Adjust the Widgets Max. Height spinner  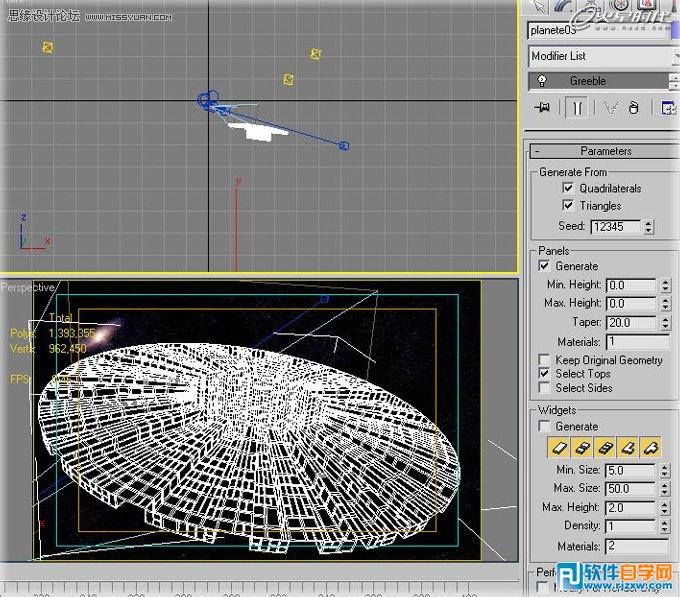click(665, 508)
